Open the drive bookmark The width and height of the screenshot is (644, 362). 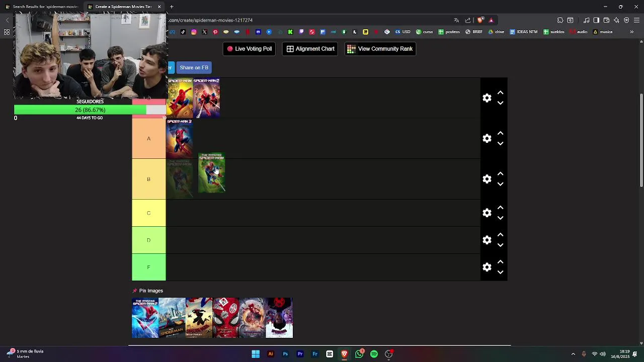(x=496, y=32)
